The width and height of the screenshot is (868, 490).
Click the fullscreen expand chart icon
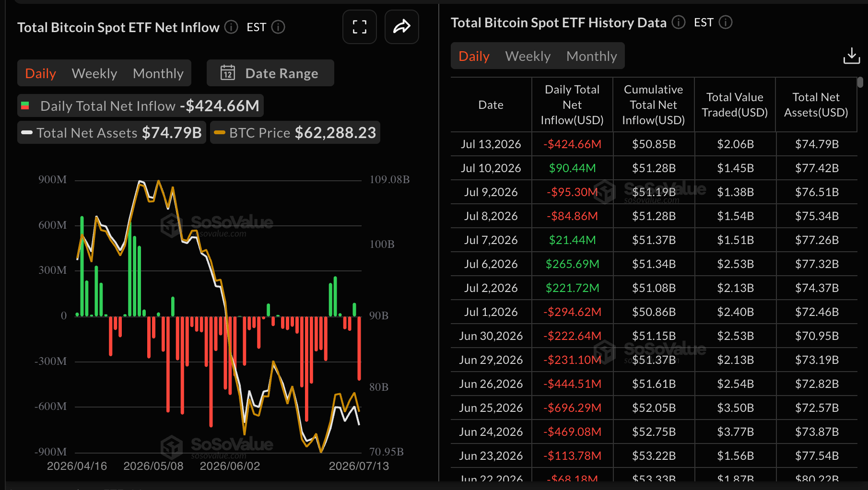(360, 27)
